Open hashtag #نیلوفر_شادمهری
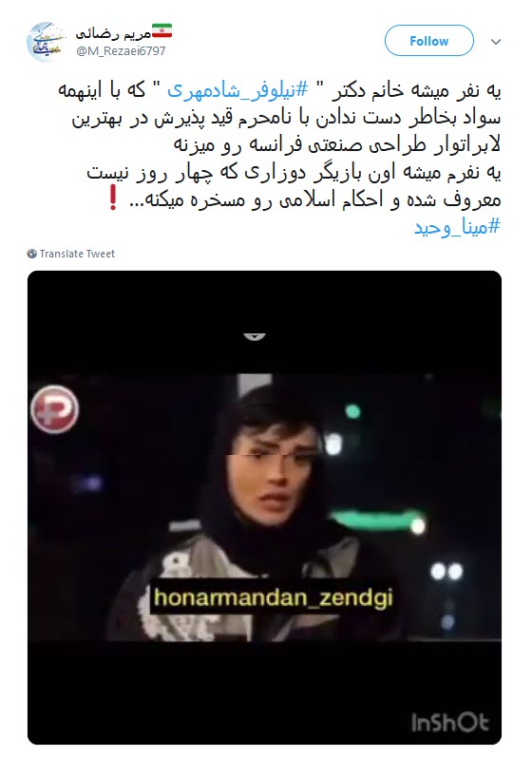The height and width of the screenshot is (757, 532). (x=237, y=91)
